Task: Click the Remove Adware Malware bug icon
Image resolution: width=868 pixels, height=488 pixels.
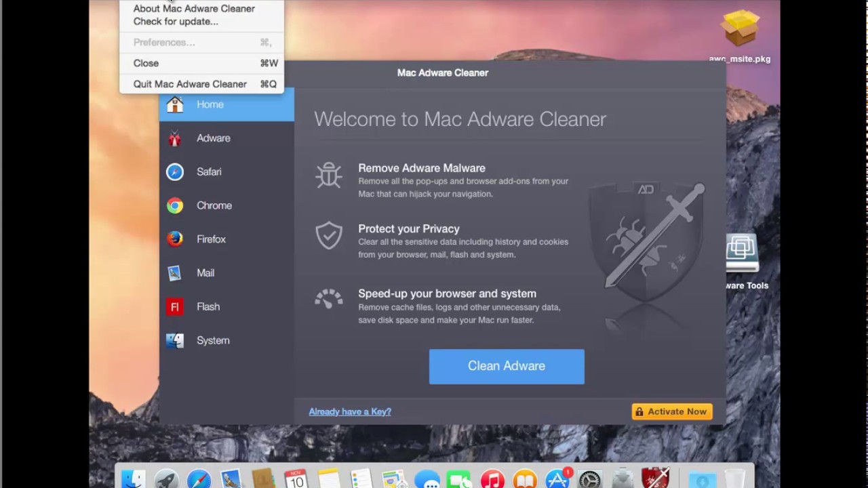Action: click(x=329, y=175)
